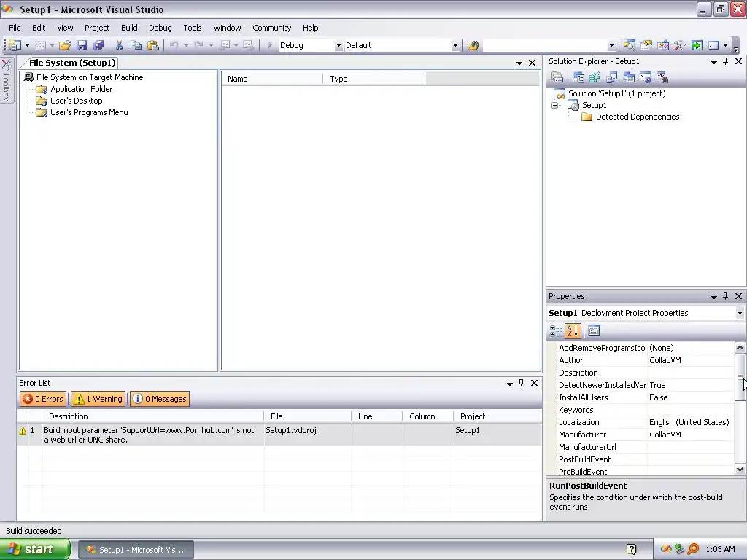Save the current file with floppy icon

tap(82, 45)
